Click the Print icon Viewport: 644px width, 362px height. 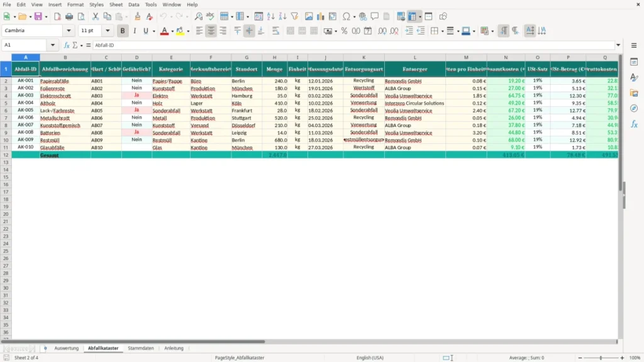pos(69,16)
